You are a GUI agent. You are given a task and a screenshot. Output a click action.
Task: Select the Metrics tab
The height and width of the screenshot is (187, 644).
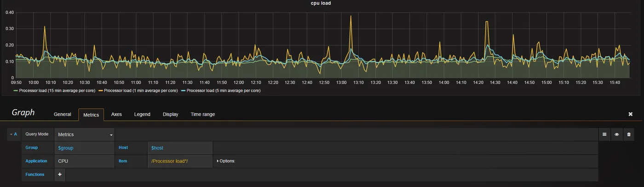(91, 115)
